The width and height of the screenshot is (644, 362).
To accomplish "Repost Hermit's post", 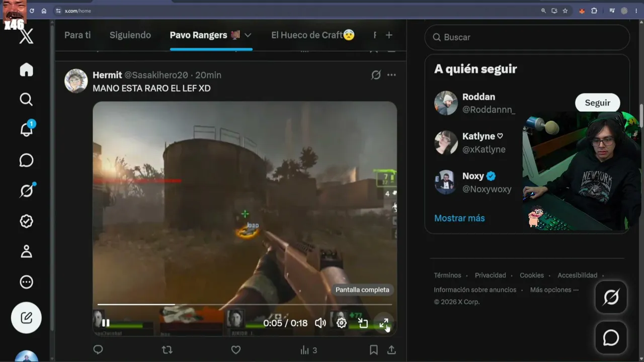I will [167, 350].
